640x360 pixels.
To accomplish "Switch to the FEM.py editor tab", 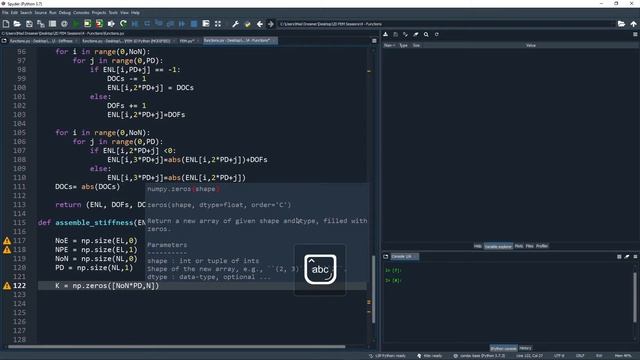I will point(188,41).
